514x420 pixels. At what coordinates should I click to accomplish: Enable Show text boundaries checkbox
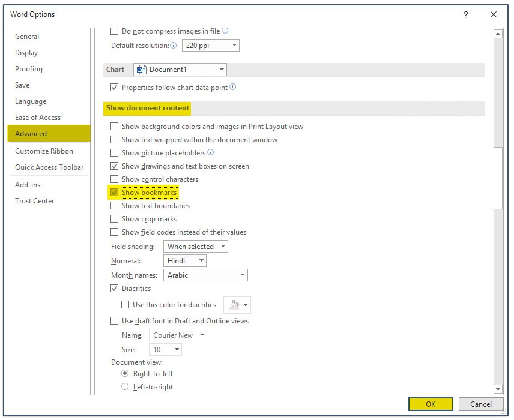coord(115,206)
